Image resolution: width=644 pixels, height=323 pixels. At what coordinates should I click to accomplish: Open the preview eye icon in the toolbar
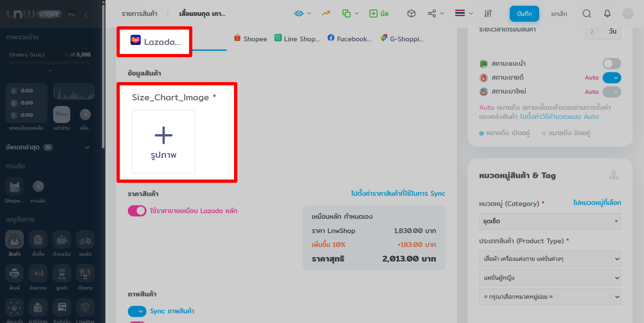(x=299, y=13)
